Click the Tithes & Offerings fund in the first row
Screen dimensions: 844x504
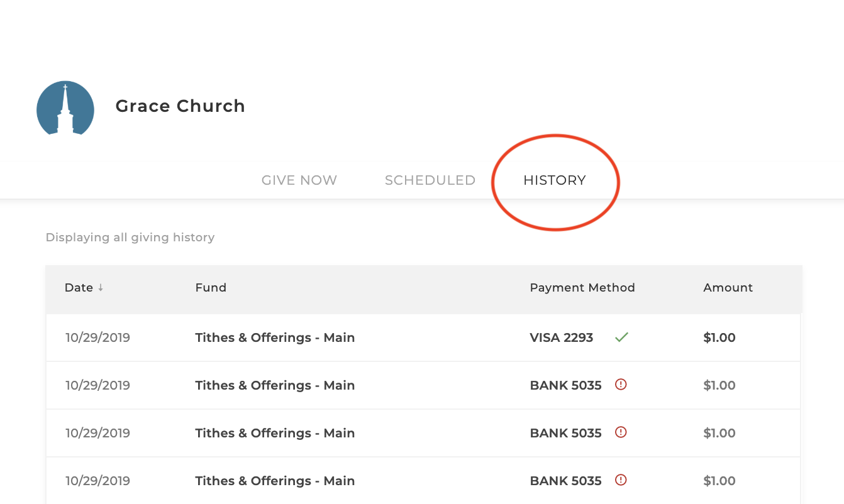275,337
